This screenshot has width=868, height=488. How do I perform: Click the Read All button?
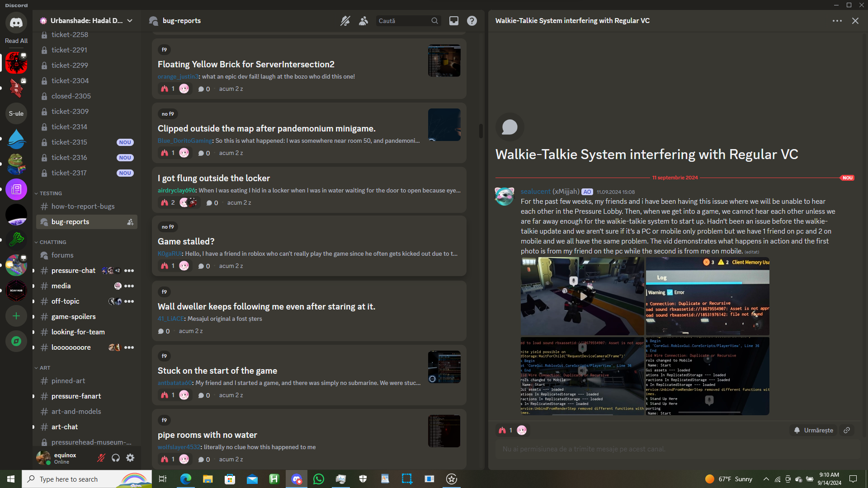16,41
